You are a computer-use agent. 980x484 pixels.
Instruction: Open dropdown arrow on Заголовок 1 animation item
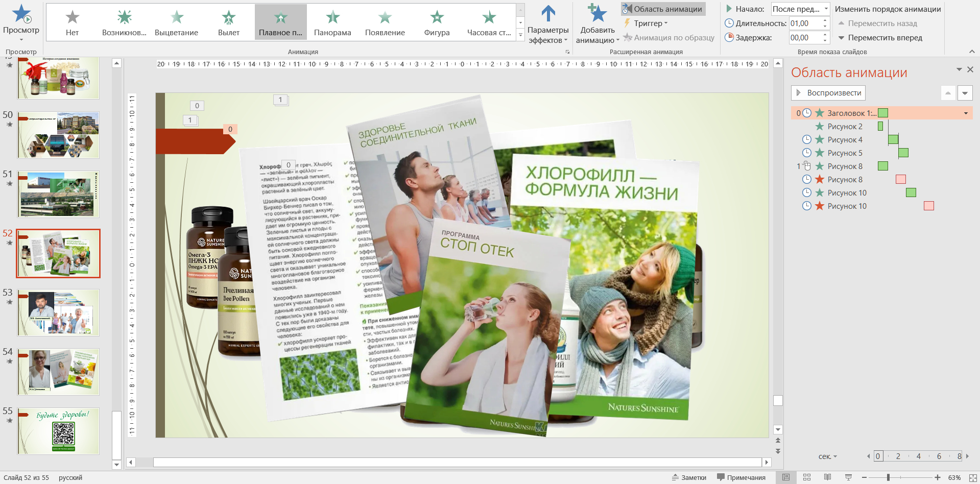[x=966, y=113]
